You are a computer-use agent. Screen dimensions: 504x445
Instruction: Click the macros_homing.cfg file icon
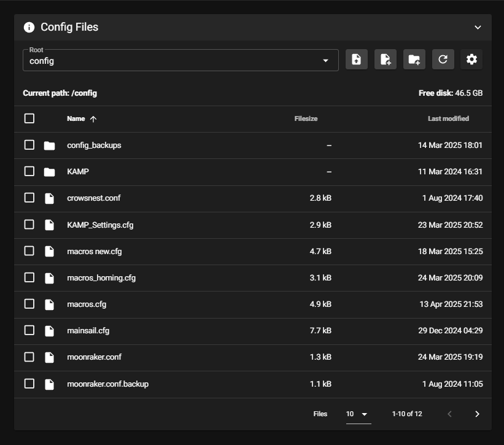click(x=49, y=278)
